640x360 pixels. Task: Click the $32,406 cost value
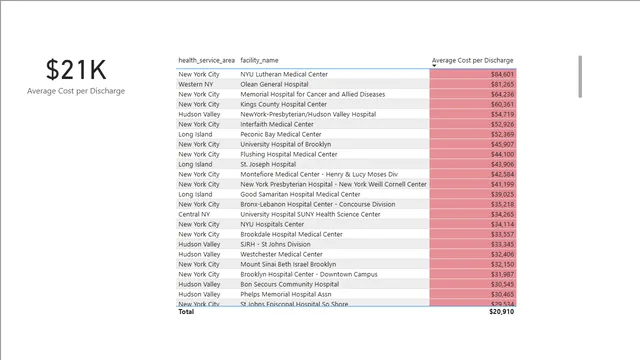point(502,254)
